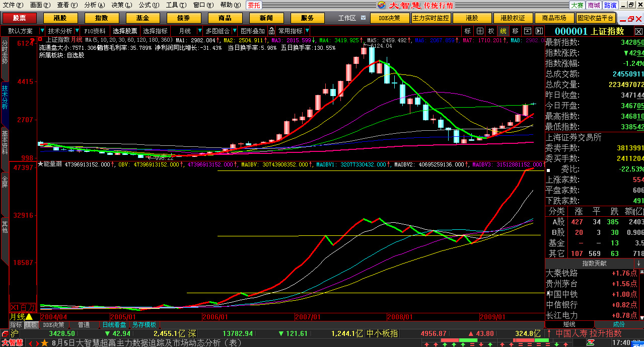Screen dimensions: 644x347
Task: Select the DDE决策 bottom tab
Action: click(53, 325)
